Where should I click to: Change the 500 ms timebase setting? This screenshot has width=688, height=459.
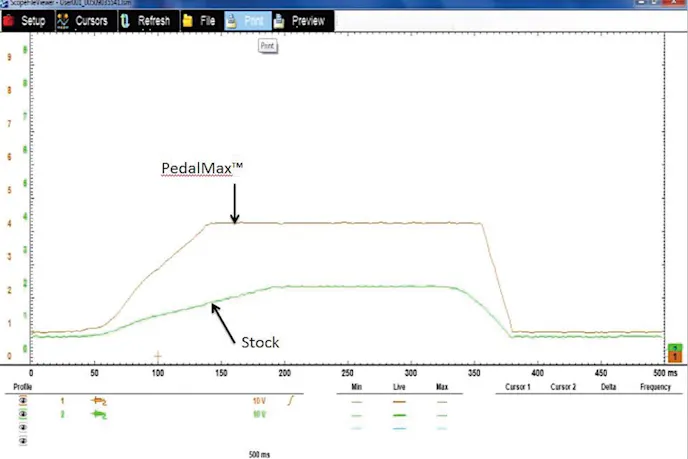pos(259,453)
